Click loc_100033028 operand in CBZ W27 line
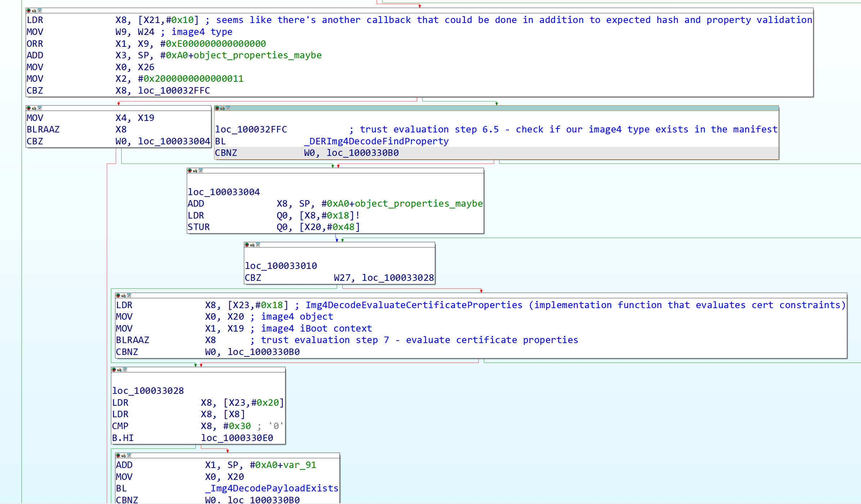861x504 pixels. coord(397,278)
